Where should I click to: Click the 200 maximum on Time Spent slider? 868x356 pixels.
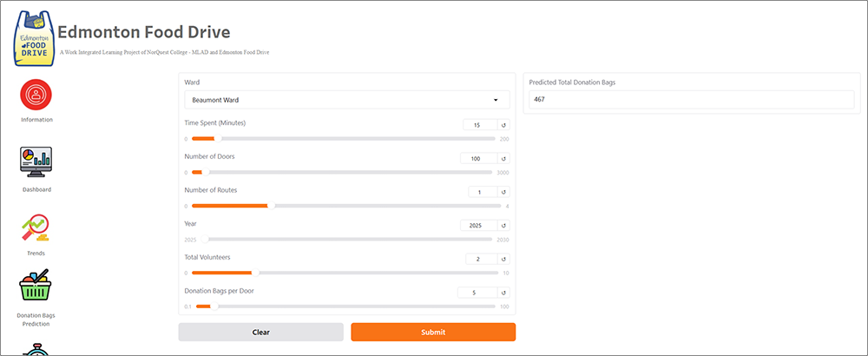[504, 139]
